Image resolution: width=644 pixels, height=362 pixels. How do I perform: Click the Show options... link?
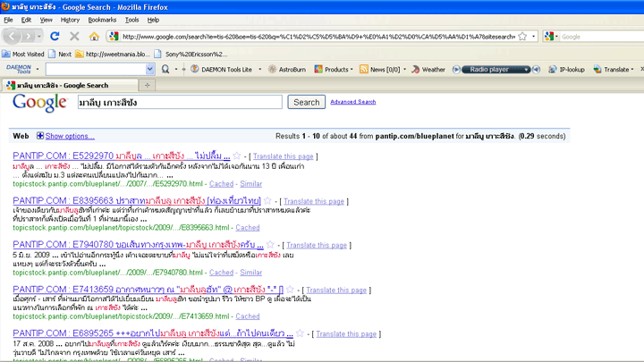pos(70,136)
